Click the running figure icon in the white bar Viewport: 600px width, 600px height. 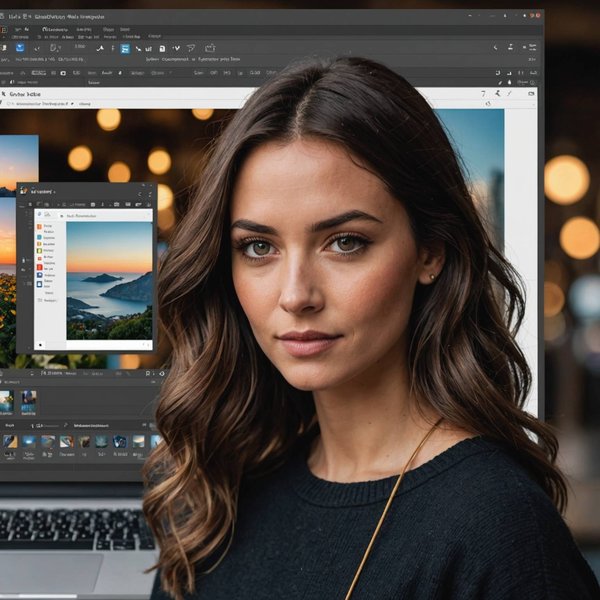497,93
